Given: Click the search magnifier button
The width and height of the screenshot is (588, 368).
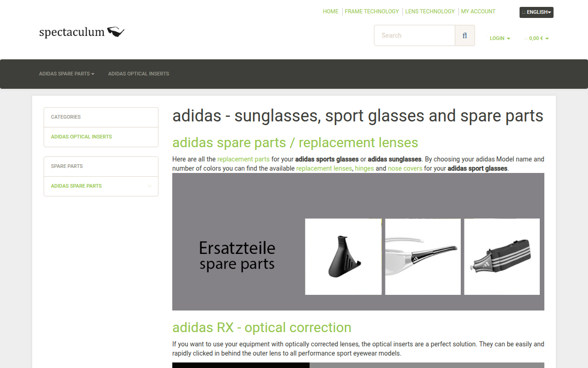Looking at the screenshot, I should pyautogui.click(x=464, y=35).
